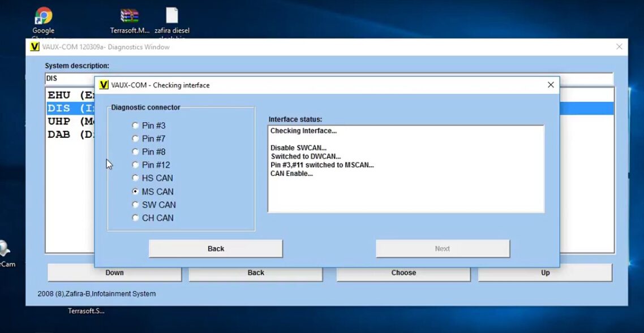Click the 'Switched to DWCAN...' status line

click(x=306, y=157)
